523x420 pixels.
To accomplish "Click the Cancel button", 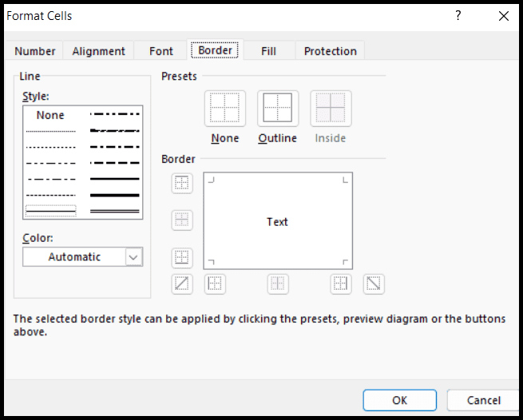I will click(x=484, y=400).
